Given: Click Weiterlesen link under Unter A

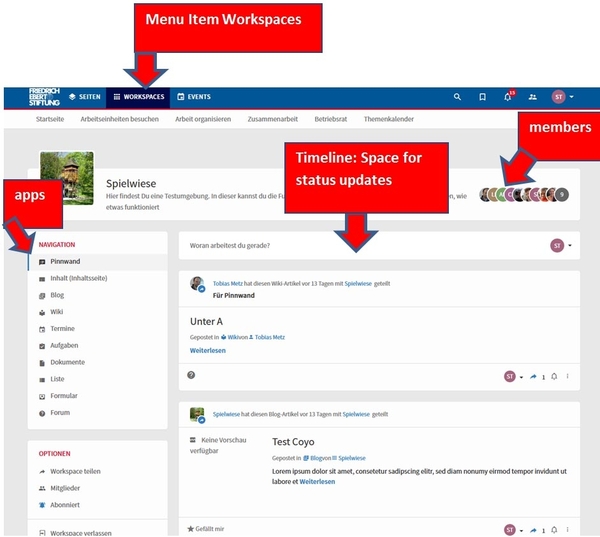Looking at the screenshot, I should click(208, 350).
